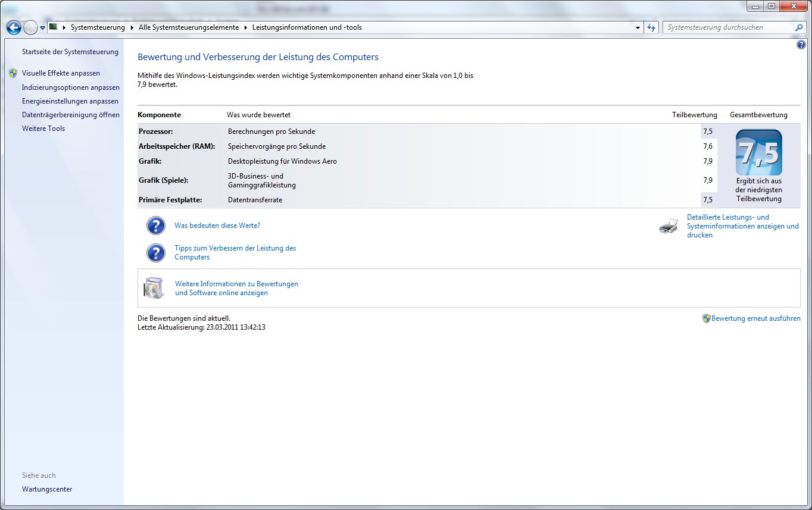Click the software box icon beside Weitere Informationen
The width and height of the screenshot is (812, 510).
pos(154,288)
